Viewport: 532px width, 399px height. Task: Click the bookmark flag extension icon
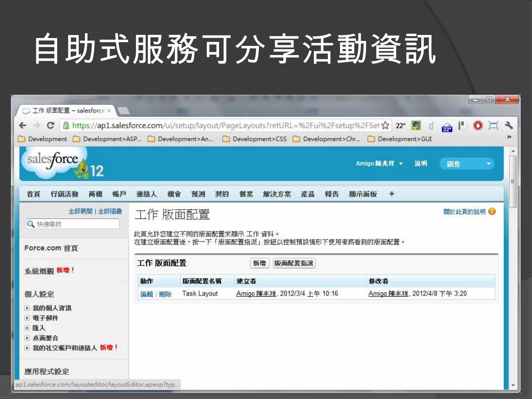(462, 125)
